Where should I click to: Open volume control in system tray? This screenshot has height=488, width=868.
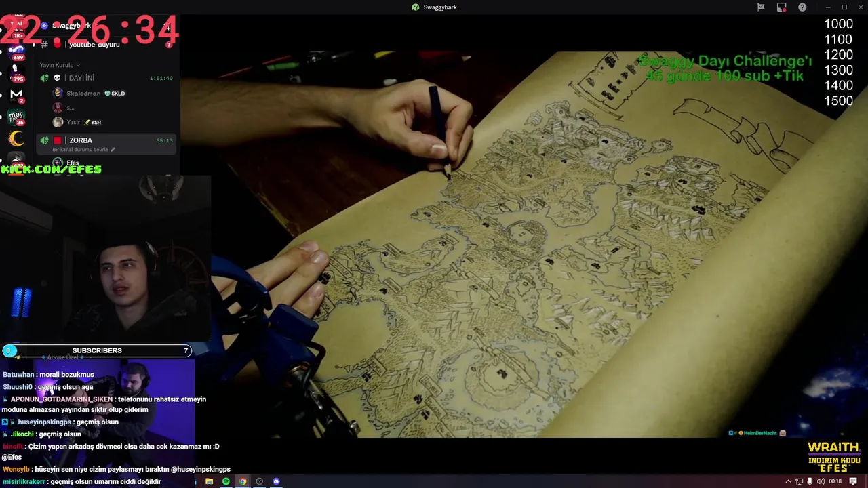tap(821, 481)
